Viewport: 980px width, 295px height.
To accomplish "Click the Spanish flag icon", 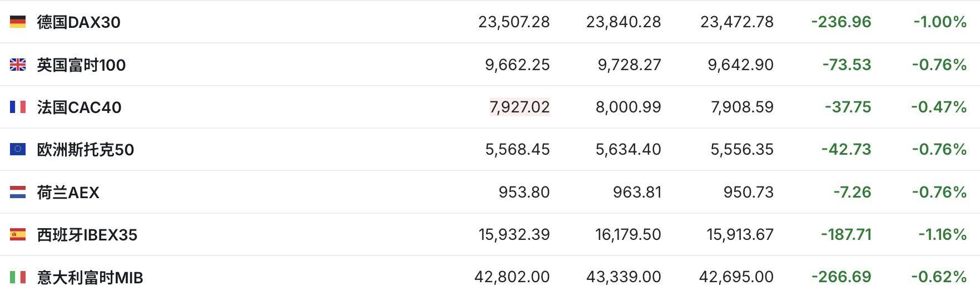I will [x=18, y=234].
